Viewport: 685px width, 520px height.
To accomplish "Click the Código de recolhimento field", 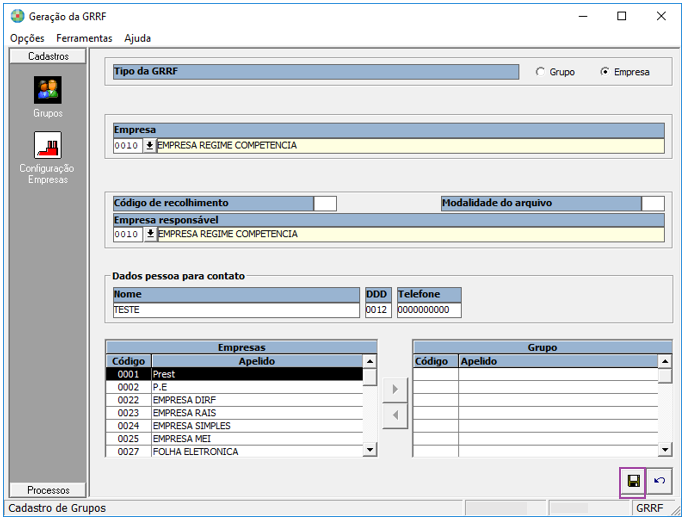I will [x=325, y=203].
